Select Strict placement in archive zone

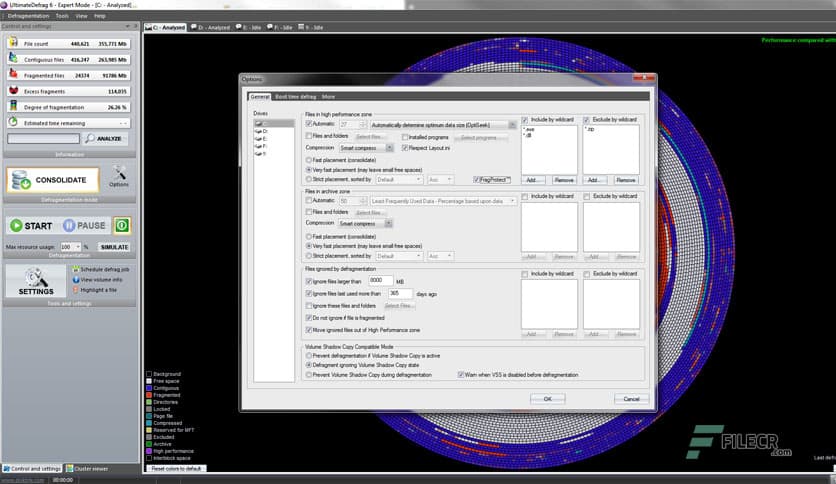coord(309,256)
